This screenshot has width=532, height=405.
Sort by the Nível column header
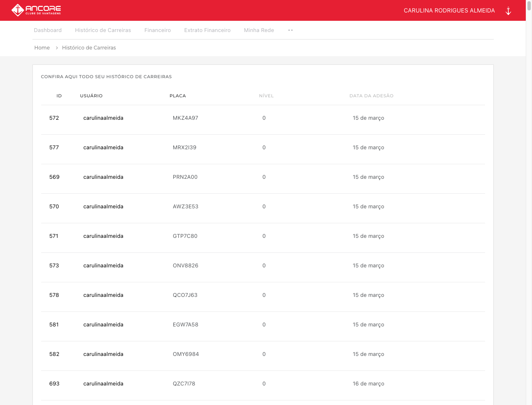266,96
